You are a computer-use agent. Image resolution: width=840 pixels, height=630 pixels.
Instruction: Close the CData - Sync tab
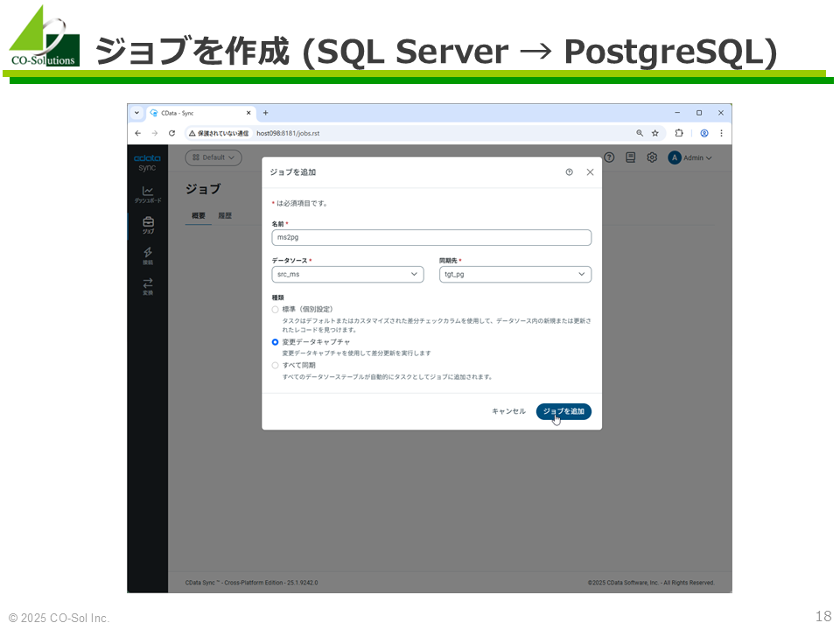[248, 113]
